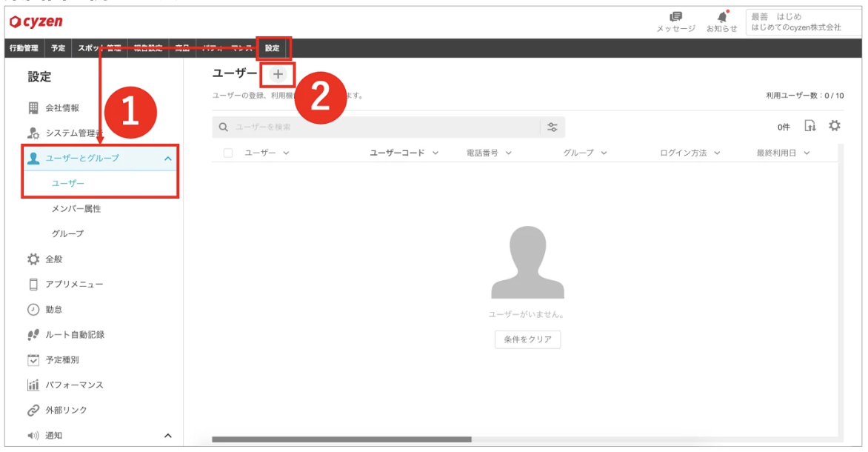Open the メッセージ messages icon
Viewport: 868px width, 452px height.
(675, 17)
